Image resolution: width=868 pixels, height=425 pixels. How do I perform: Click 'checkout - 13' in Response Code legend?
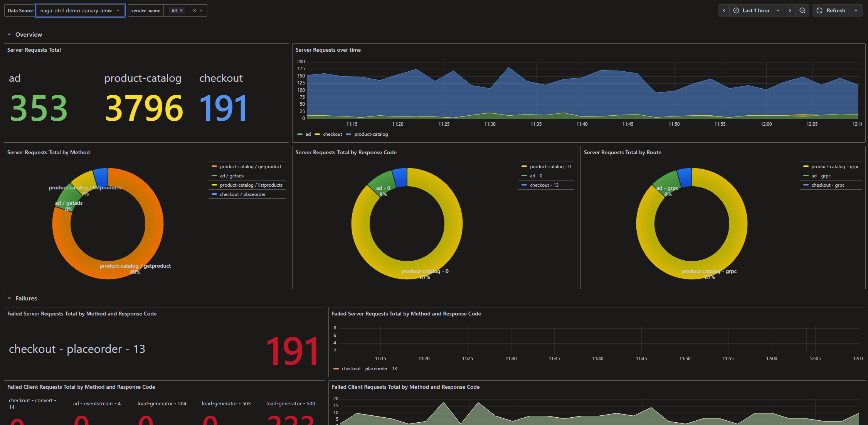(x=544, y=185)
